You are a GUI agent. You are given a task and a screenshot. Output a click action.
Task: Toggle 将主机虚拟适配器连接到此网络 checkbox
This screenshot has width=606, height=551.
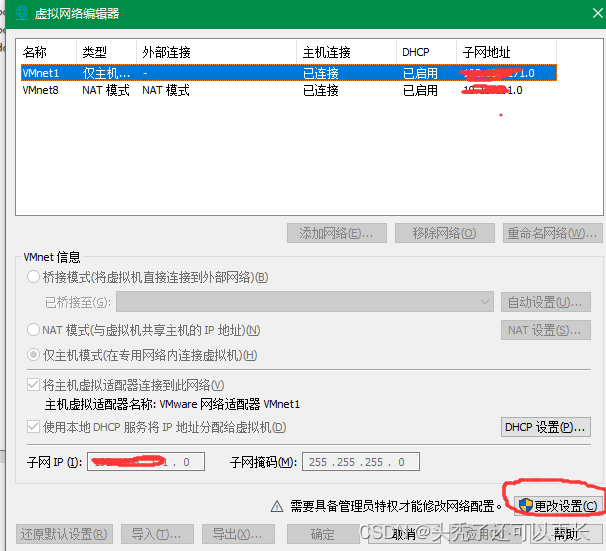(x=33, y=385)
